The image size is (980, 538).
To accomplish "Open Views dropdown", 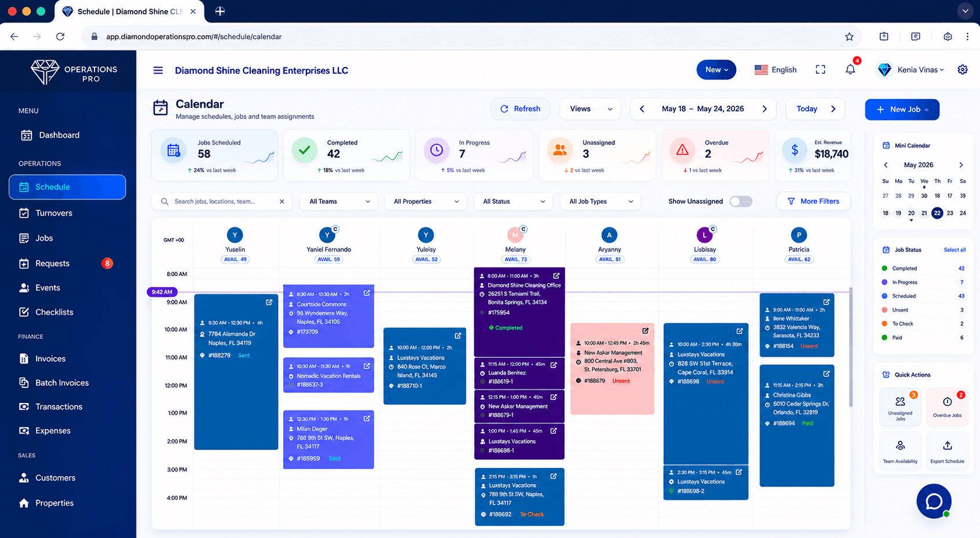I will (x=590, y=109).
